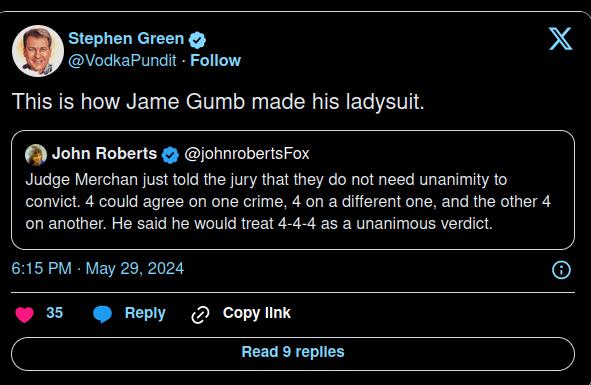
Task: Click the @johnrobertsFox handle
Action: tap(247, 153)
